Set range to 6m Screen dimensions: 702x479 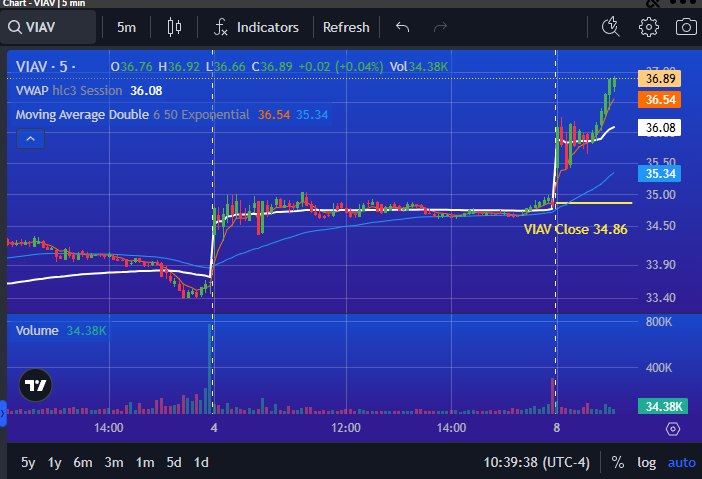pos(83,462)
